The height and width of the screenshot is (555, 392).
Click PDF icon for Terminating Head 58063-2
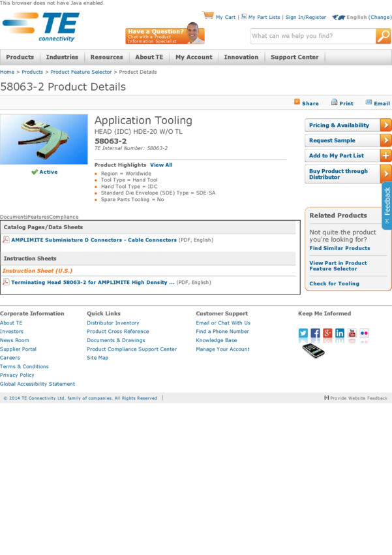(x=6, y=282)
